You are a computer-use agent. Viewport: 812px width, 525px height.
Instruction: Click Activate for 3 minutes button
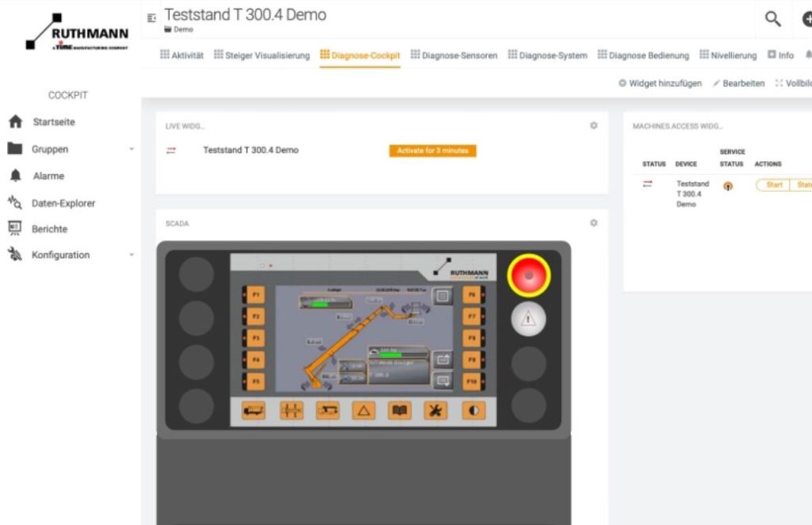point(432,151)
